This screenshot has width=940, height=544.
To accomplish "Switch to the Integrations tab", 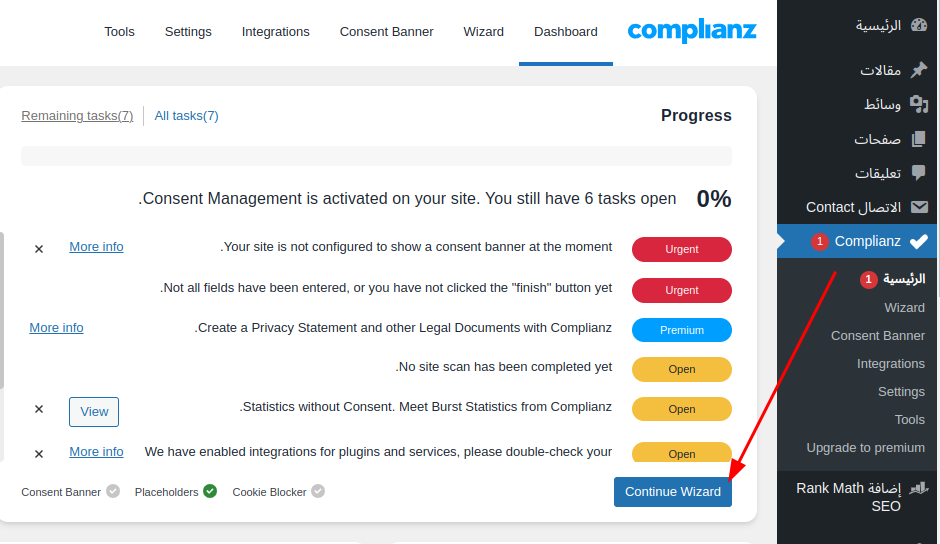I will (275, 32).
